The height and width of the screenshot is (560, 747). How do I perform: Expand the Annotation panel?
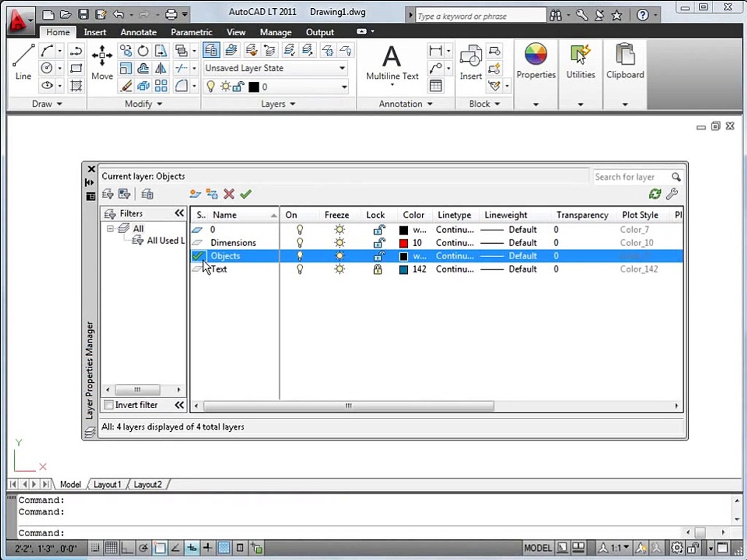point(406,104)
